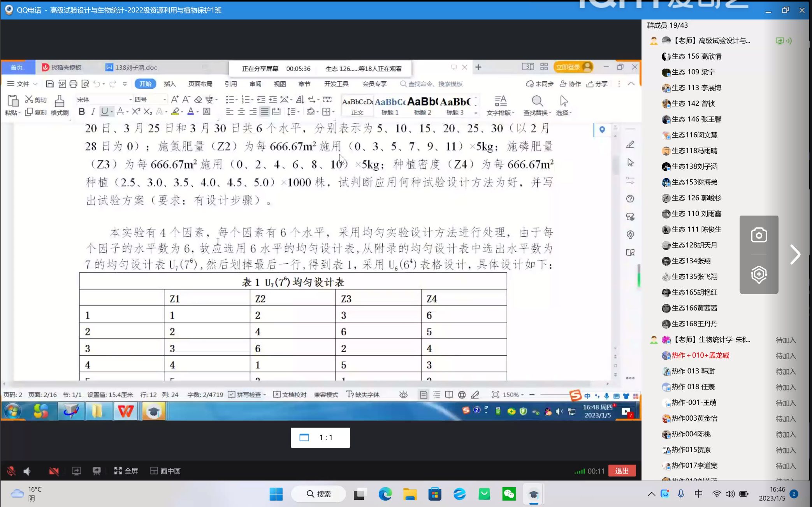Image resolution: width=812 pixels, height=507 pixels.
Task: Open the 文件 menu
Action: 22,84
